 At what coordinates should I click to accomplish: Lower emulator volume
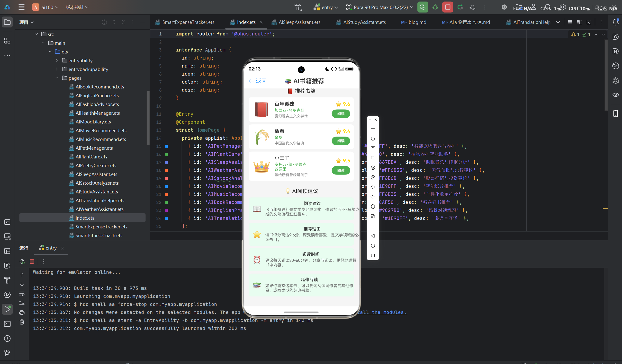(373, 197)
